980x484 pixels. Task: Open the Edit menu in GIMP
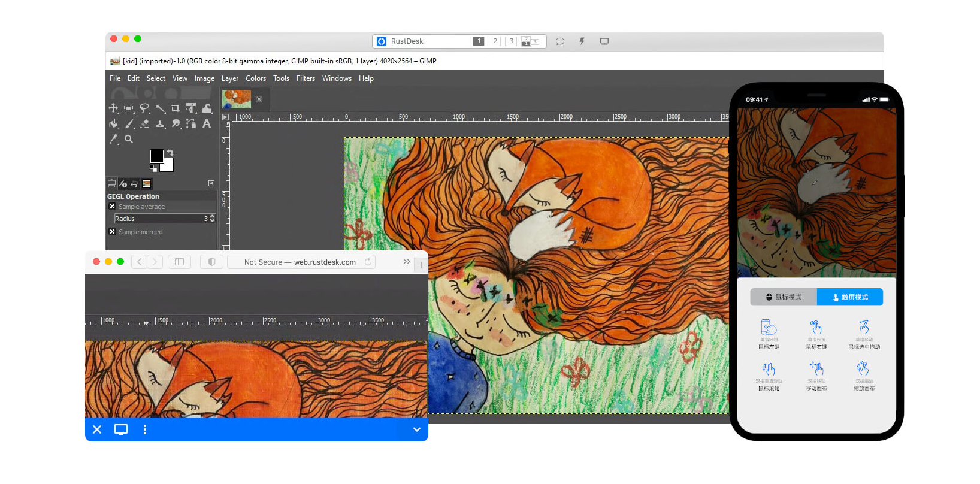pyautogui.click(x=134, y=78)
